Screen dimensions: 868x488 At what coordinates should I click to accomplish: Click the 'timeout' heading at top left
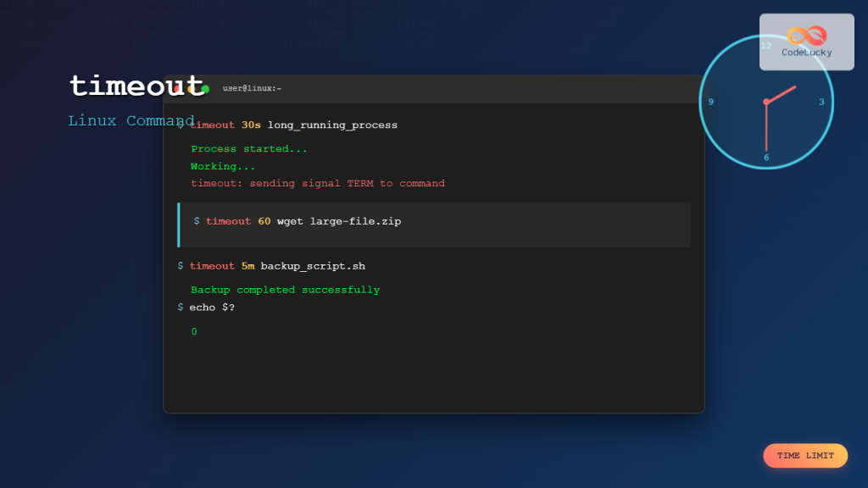[x=136, y=86]
